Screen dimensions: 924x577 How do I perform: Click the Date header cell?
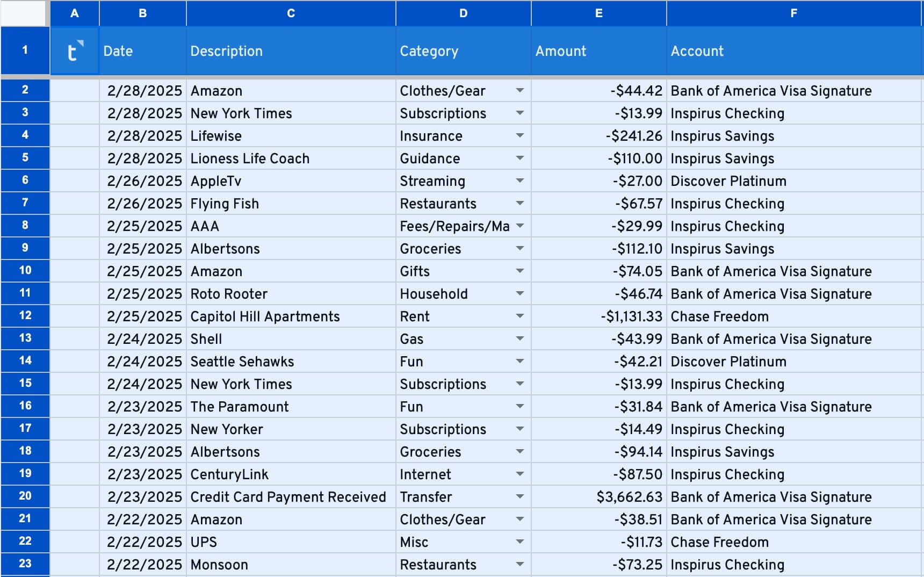coord(143,51)
